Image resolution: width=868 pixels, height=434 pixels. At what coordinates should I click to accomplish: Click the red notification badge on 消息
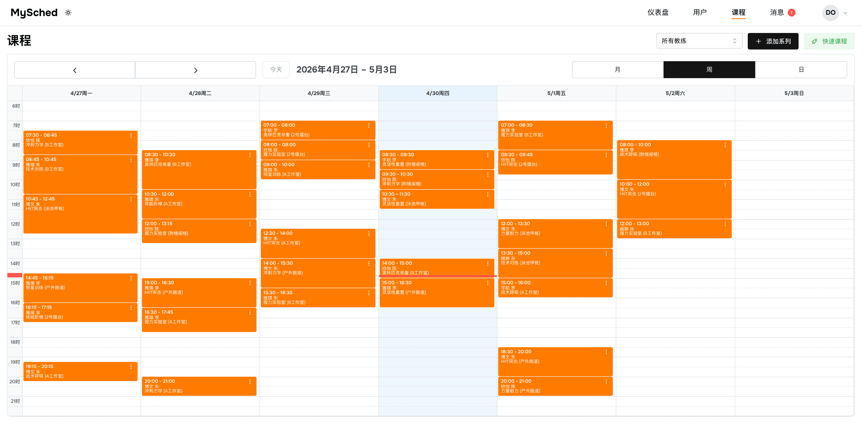792,13
